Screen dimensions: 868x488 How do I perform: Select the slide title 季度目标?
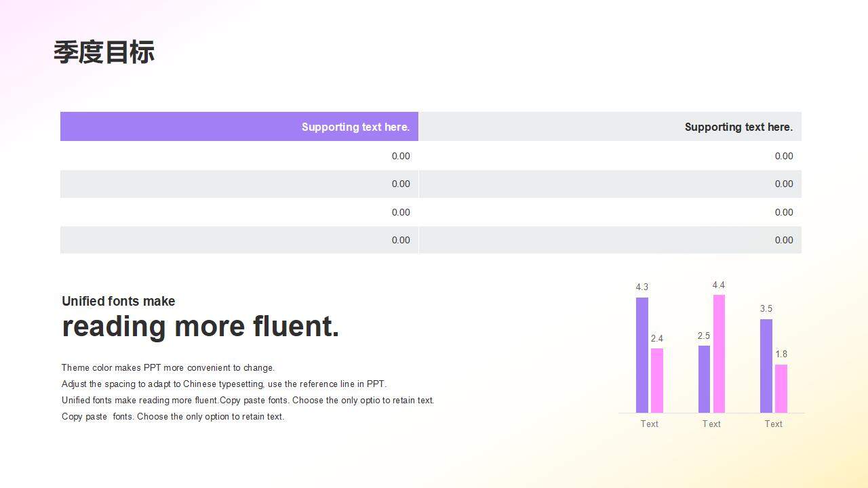(104, 52)
